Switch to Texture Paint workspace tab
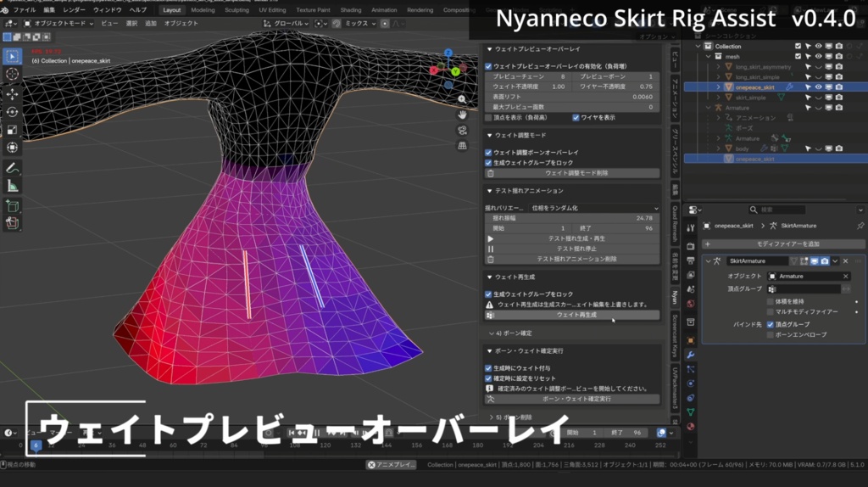The height and width of the screenshot is (487, 868). pos(313,10)
